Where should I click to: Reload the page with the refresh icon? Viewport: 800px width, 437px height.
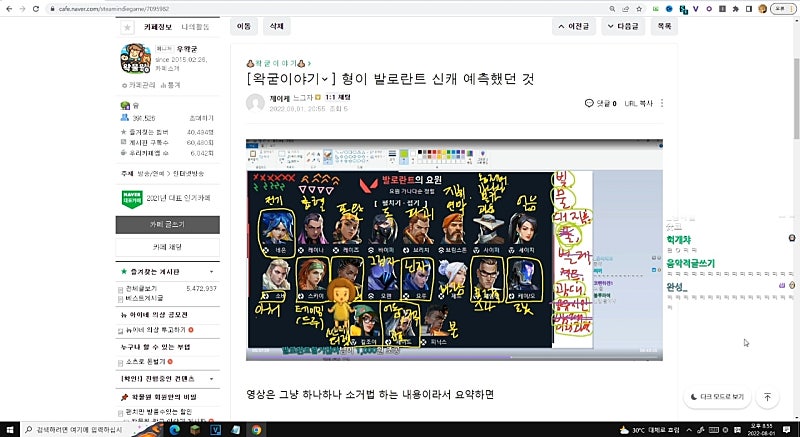click(36, 9)
